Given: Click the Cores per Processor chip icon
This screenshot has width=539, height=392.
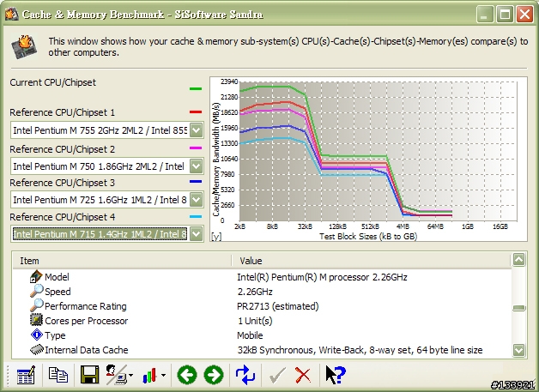Looking at the screenshot, I should tap(36, 320).
